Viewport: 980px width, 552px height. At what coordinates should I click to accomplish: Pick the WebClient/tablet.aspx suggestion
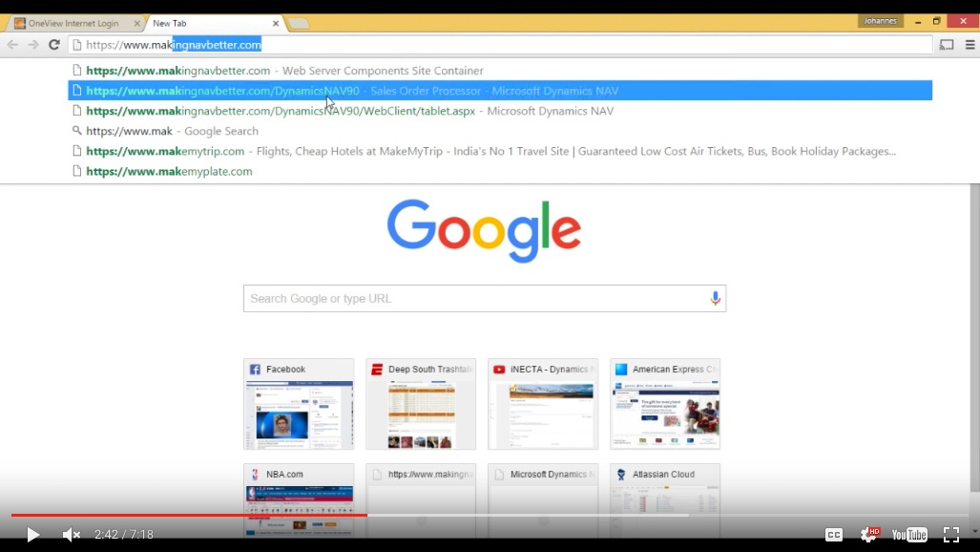[x=500, y=111]
